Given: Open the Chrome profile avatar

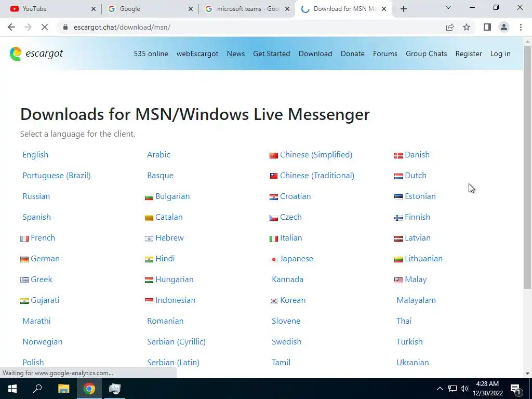Looking at the screenshot, I should [x=504, y=27].
